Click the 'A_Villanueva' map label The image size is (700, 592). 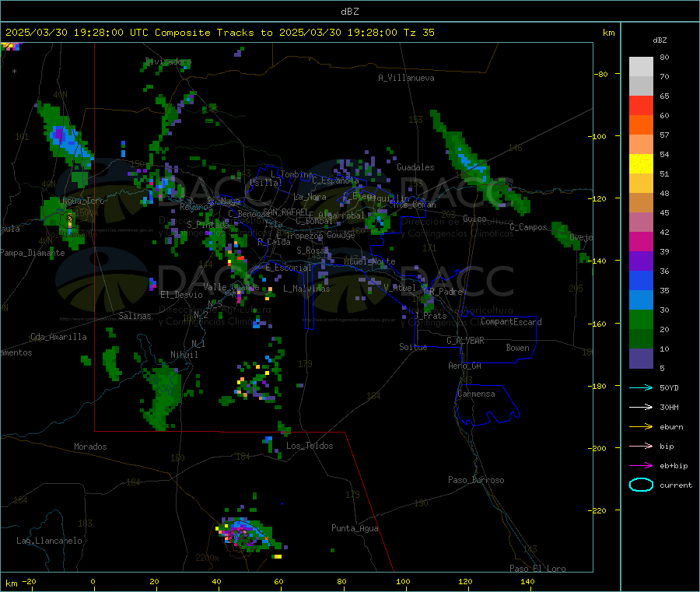point(406,78)
